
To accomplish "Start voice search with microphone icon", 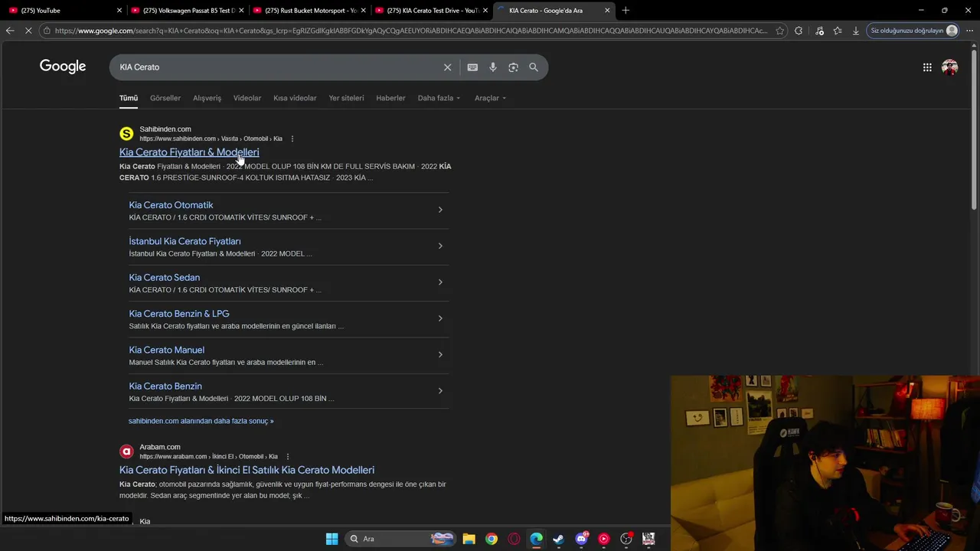I will click(x=493, y=67).
